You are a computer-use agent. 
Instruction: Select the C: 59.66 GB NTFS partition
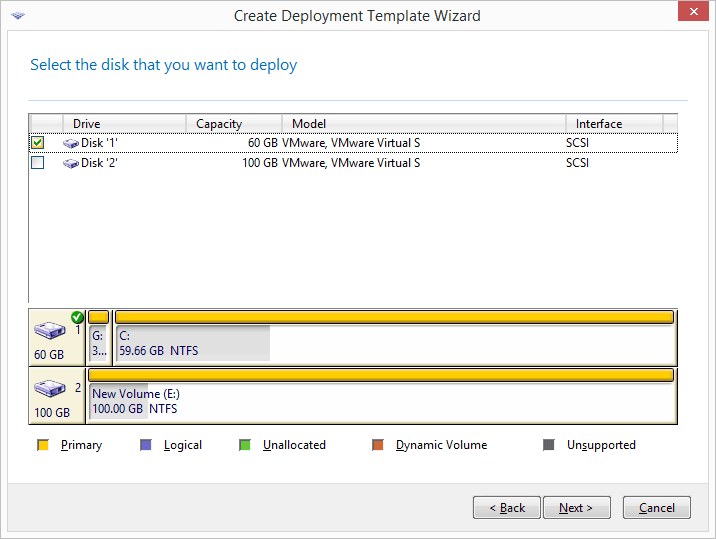point(395,338)
